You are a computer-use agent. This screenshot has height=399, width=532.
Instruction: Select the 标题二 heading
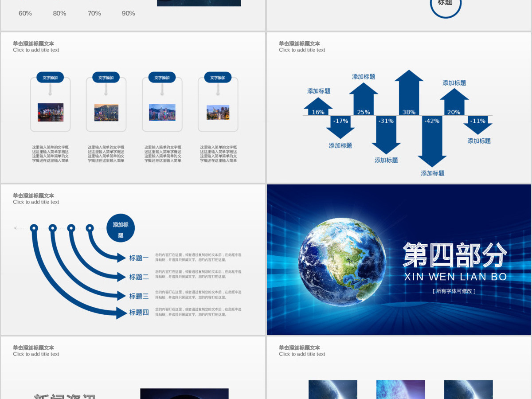(139, 277)
